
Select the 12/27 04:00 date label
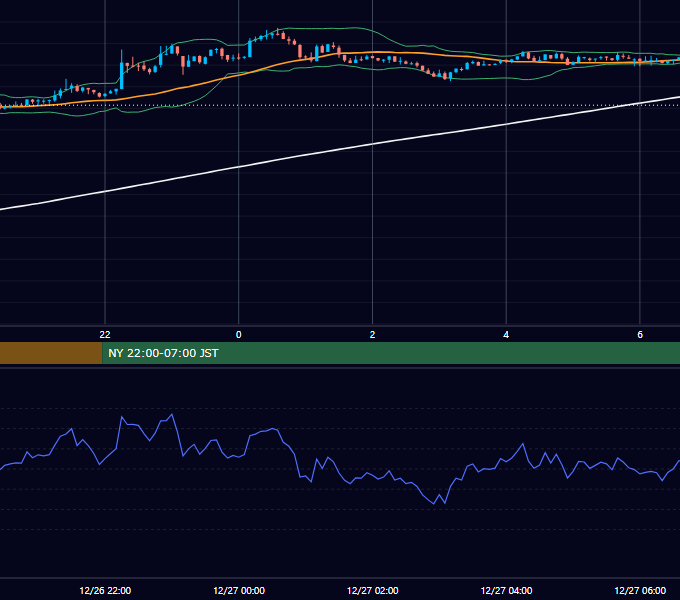click(507, 590)
